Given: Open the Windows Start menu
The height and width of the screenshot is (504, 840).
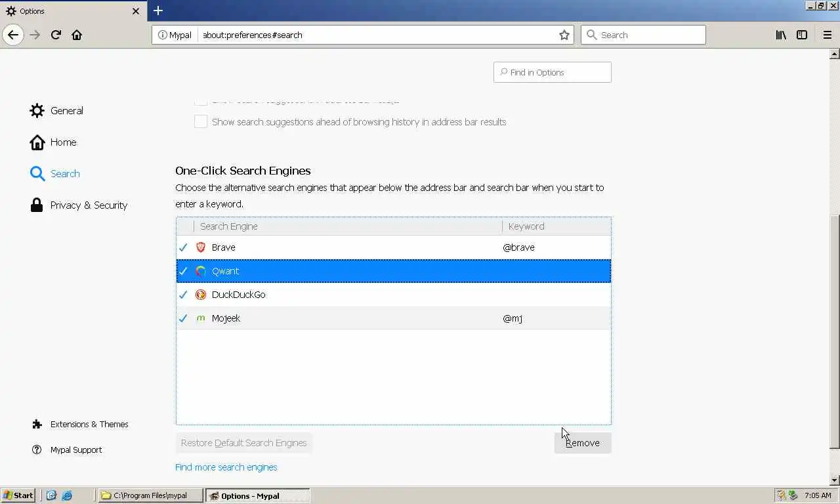Looking at the screenshot, I should (x=18, y=495).
